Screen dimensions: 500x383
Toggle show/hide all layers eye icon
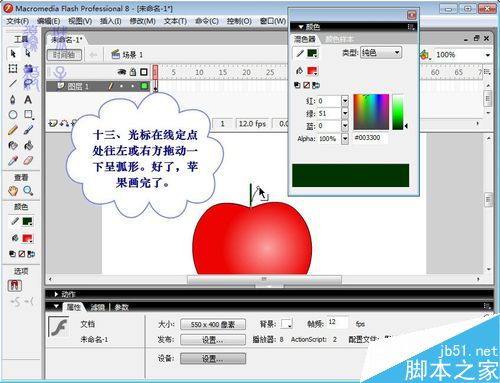[122, 72]
